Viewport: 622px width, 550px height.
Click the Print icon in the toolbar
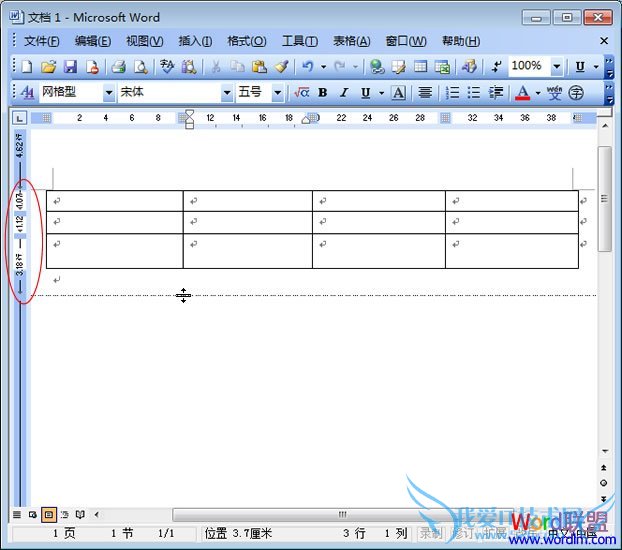(x=118, y=67)
